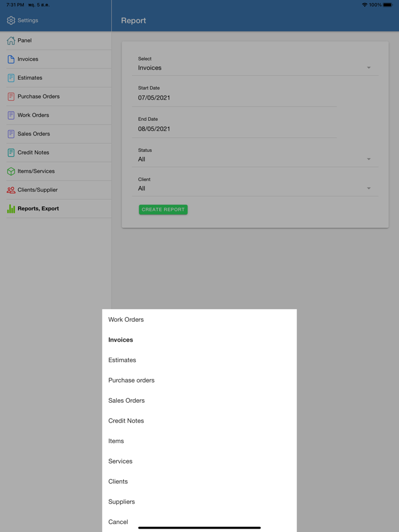
Task: Open Clients/Supplier sidebar label
Action: (38, 190)
